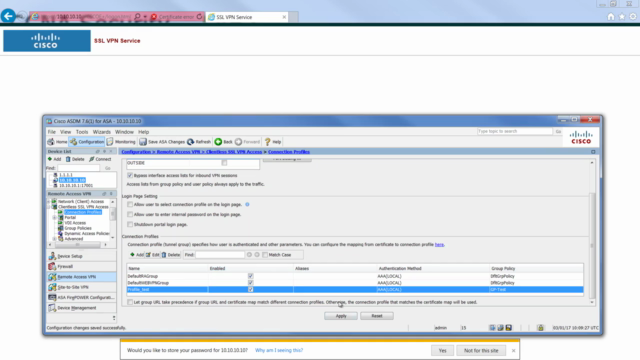Select Group Policies in the tree
Screen dimensions: 640x360
pyautogui.click(x=78, y=228)
